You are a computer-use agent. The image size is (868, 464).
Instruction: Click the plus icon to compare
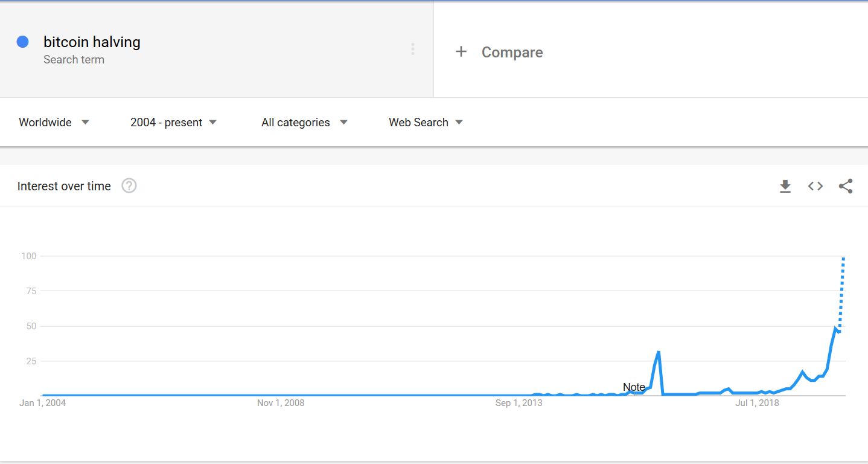tap(461, 52)
